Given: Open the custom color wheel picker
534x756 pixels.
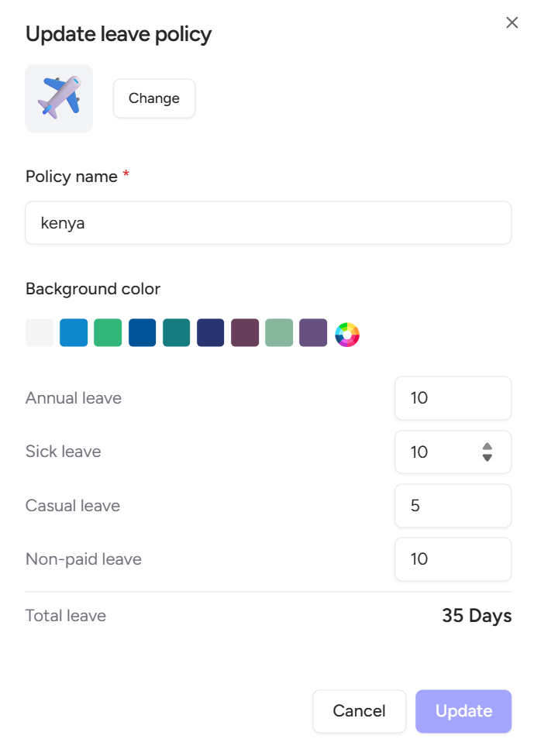Looking at the screenshot, I should tap(347, 335).
